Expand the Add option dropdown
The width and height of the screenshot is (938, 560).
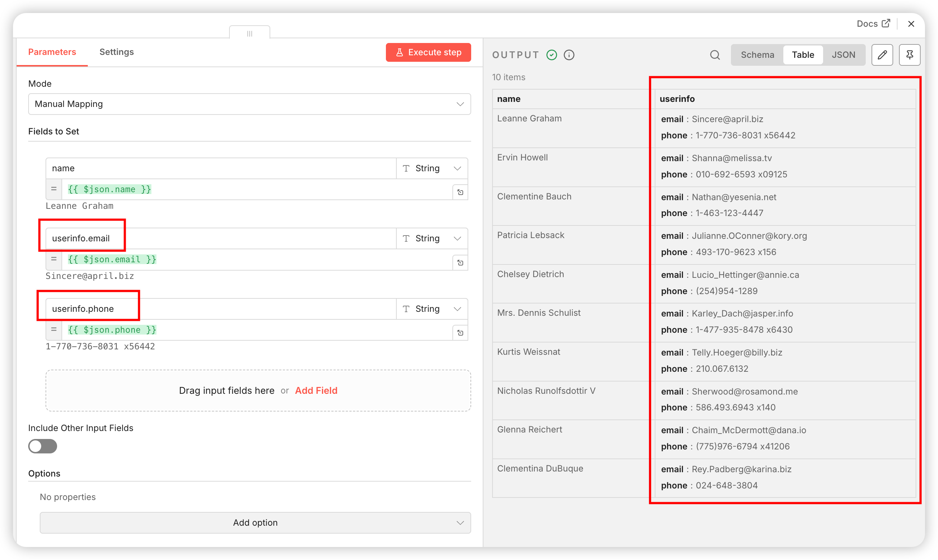click(255, 523)
